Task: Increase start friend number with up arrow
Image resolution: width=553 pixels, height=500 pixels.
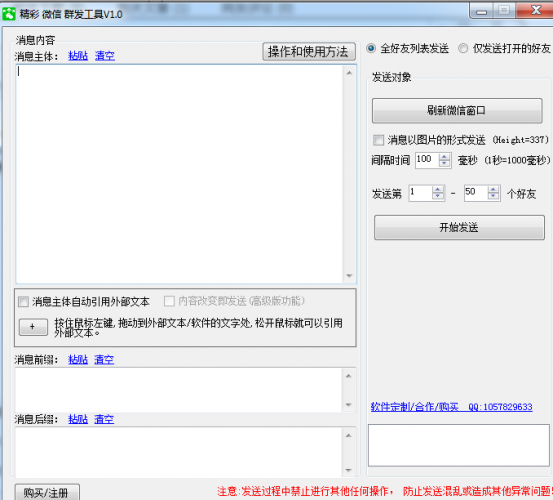Action: click(x=438, y=189)
